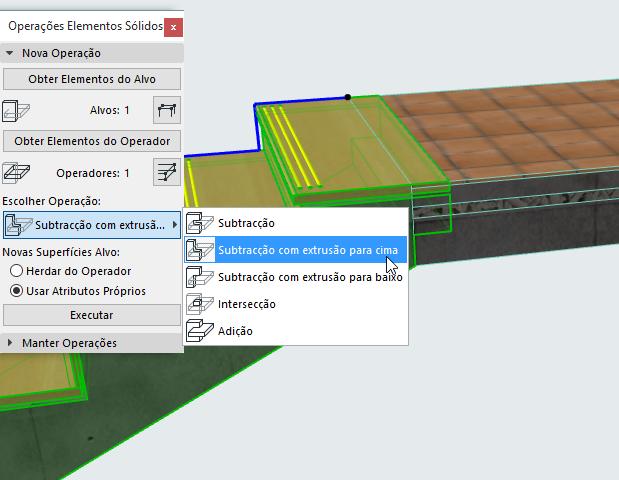Open the Escolher Operação dropdown

(x=92, y=225)
